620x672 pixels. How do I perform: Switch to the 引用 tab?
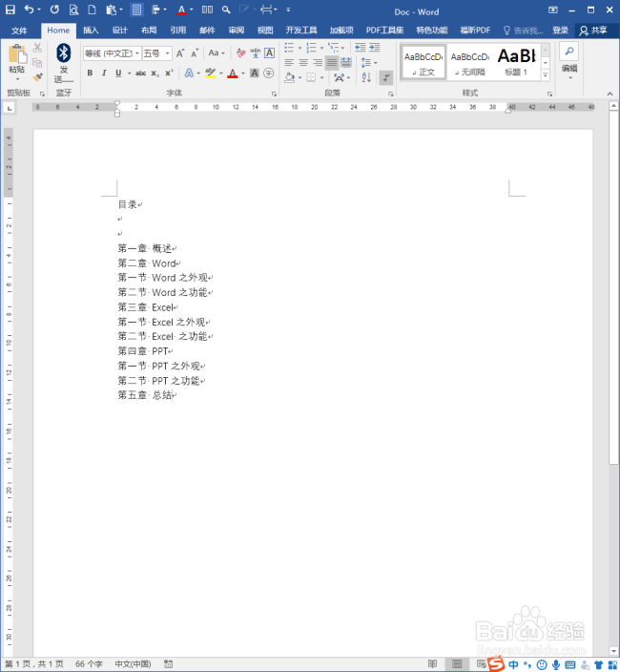[x=178, y=30]
